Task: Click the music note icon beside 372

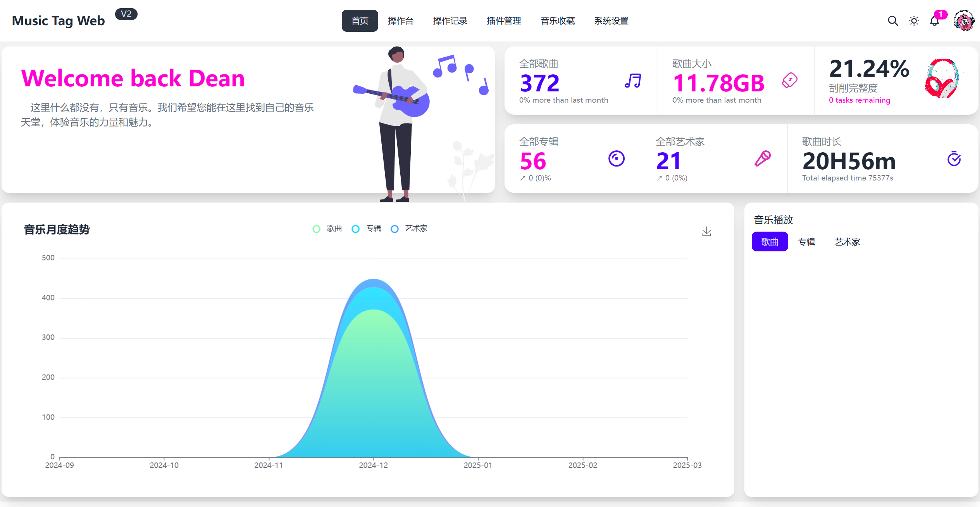Action: click(x=633, y=81)
